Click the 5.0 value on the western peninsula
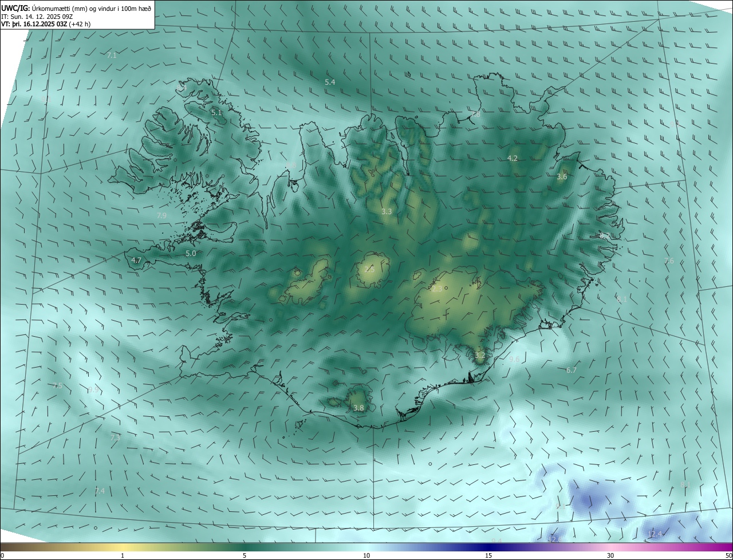The width and height of the screenshot is (733, 560). pos(191,253)
